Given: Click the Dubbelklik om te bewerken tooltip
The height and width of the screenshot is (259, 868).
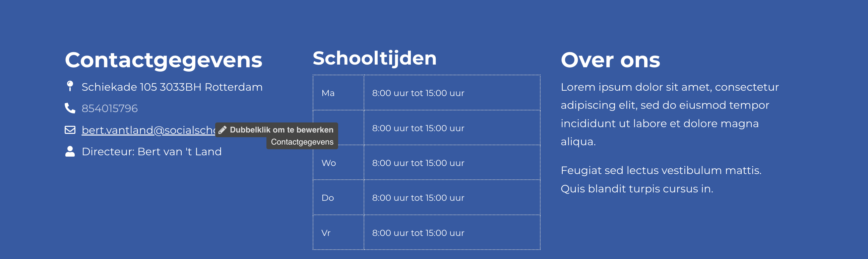Looking at the screenshot, I should coord(282,130).
